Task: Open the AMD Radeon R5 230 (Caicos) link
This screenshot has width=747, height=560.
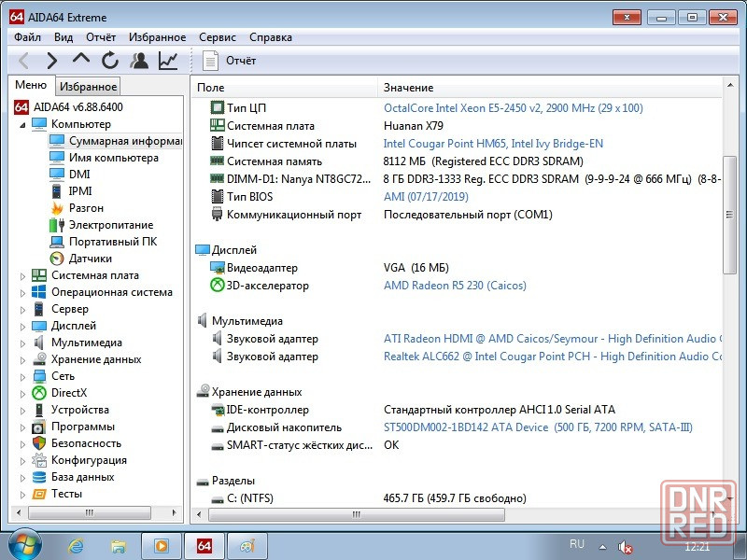Action: pos(455,286)
